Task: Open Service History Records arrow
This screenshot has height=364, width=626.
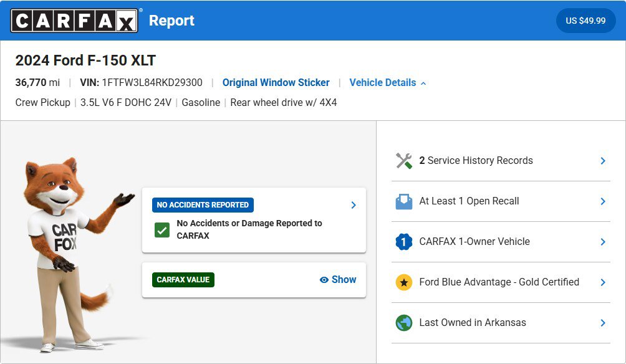Action: [x=603, y=161]
